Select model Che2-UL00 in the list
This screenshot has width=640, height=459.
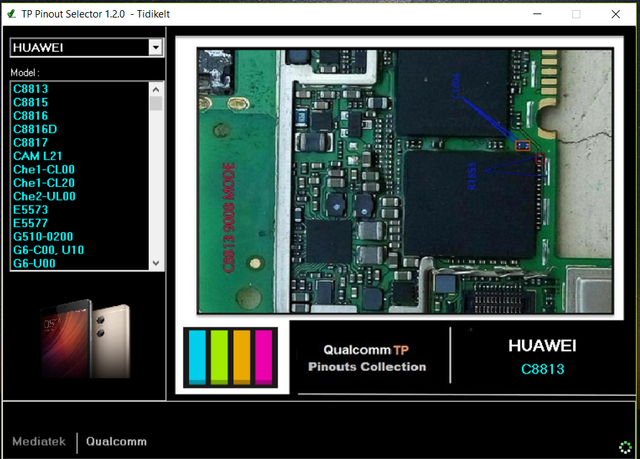point(44,197)
